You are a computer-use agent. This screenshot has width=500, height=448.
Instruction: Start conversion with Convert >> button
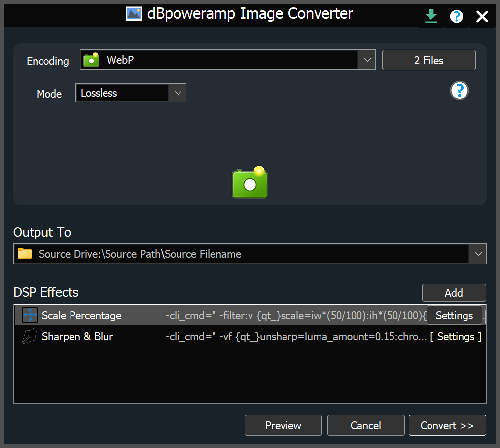tap(447, 426)
